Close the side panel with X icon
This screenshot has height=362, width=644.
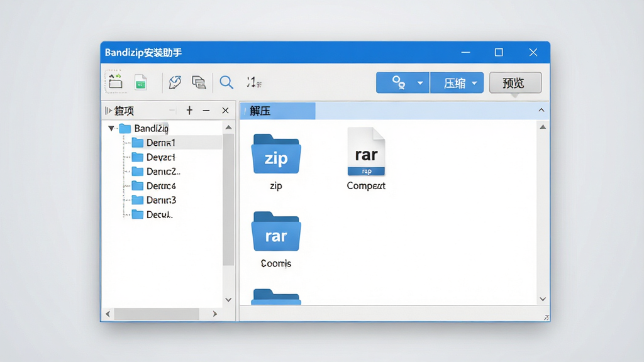225,111
